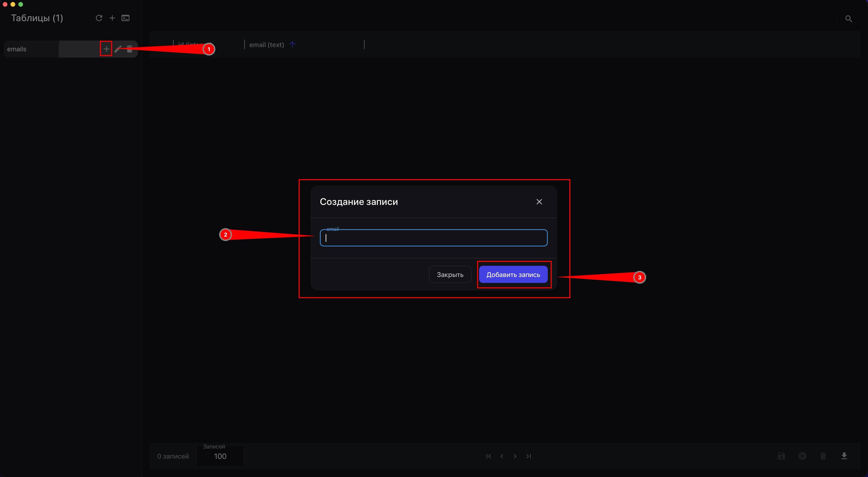Viewport: 868px width, 477px height.
Task: Open the SQL console icon
Action: (125, 18)
